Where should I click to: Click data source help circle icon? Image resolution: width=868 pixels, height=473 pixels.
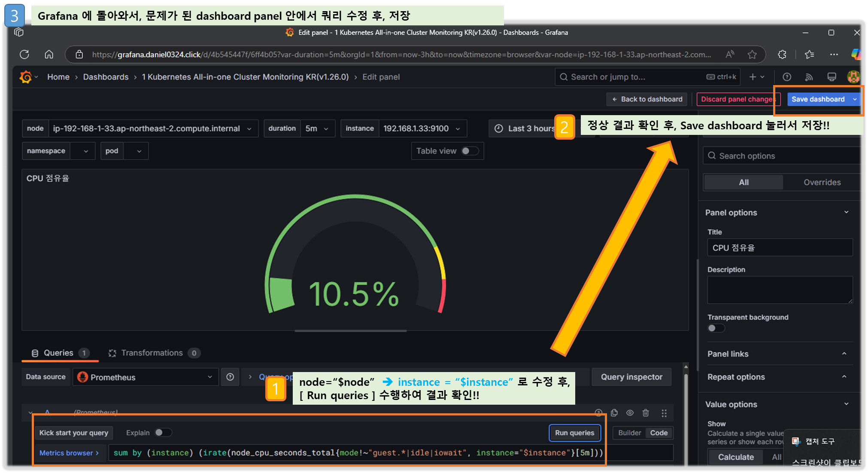tap(230, 377)
